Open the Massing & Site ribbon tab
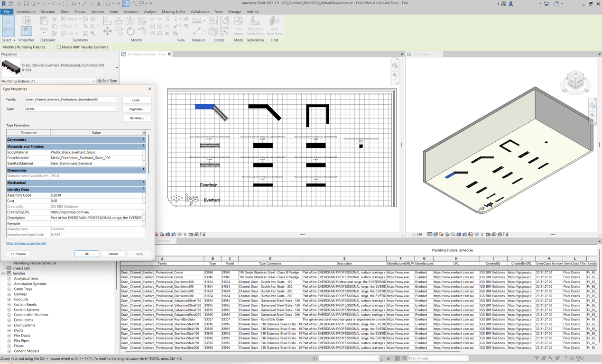 coord(174,11)
